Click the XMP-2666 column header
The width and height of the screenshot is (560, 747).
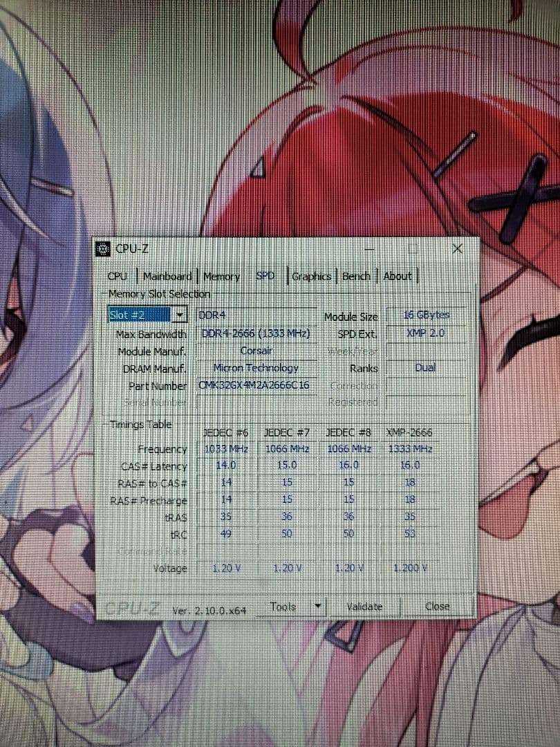pyautogui.click(x=409, y=432)
